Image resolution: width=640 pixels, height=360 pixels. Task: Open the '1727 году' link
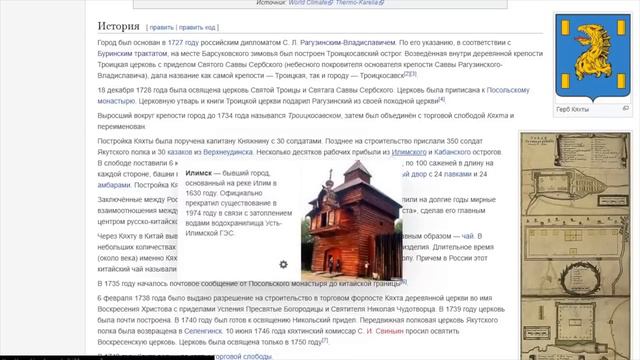click(183, 42)
